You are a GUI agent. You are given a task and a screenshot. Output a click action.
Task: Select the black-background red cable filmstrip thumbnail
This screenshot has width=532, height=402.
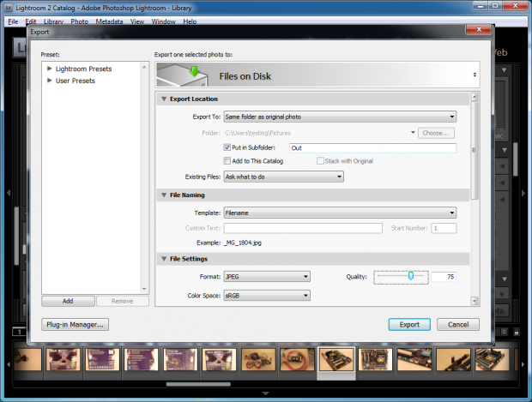(x=297, y=360)
